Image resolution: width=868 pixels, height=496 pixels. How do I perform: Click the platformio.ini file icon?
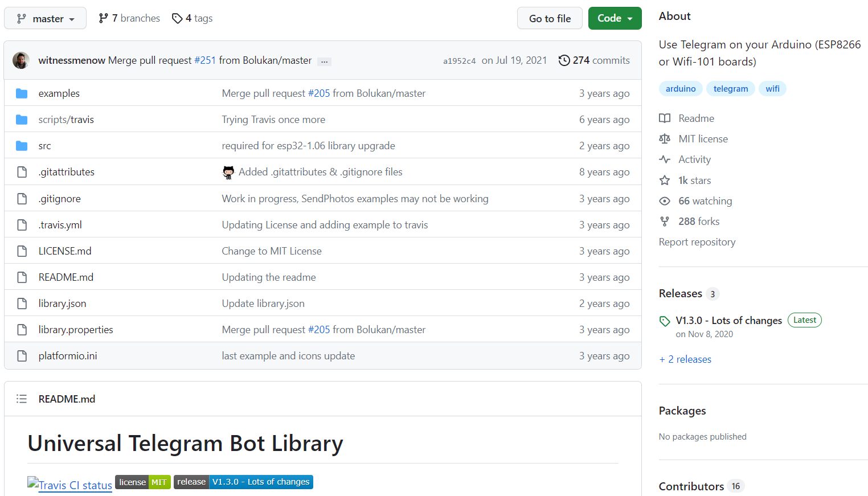click(x=22, y=356)
